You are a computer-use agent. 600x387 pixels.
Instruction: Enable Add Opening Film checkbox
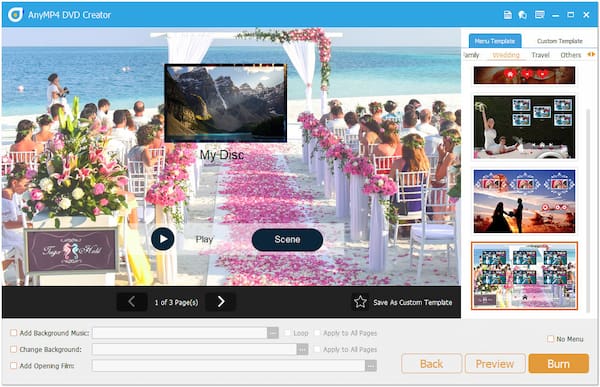click(13, 366)
